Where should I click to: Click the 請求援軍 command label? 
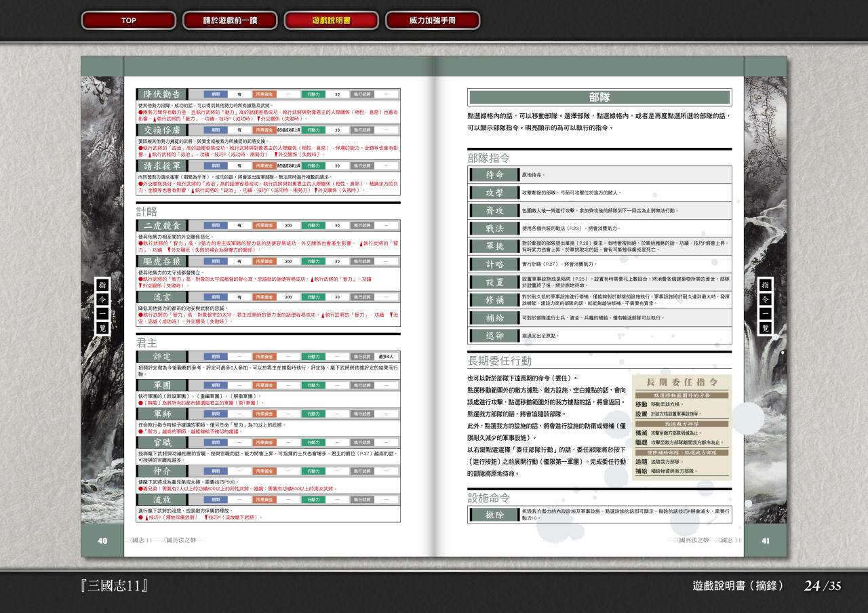point(163,165)
